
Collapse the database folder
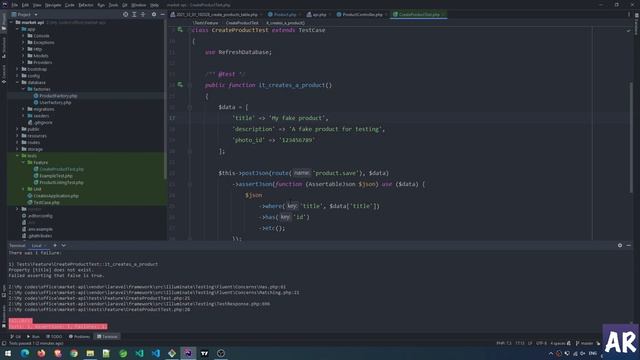18,82
